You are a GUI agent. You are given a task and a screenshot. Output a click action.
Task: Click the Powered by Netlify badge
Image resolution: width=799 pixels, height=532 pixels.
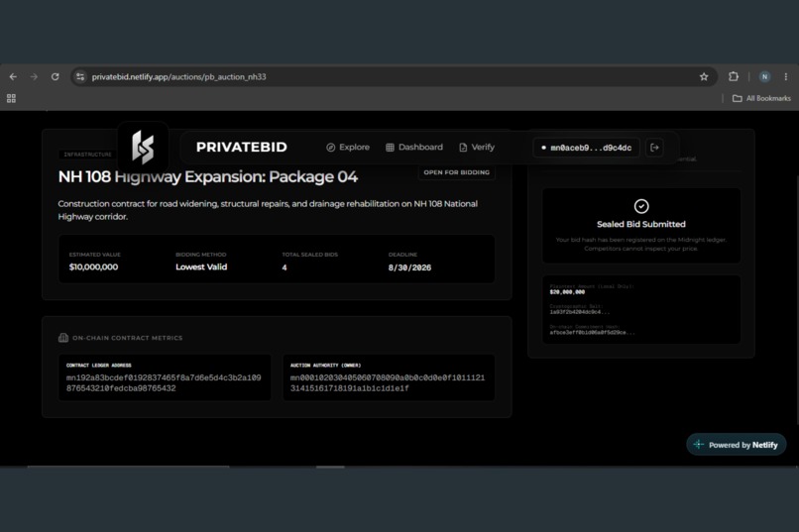[x=737, y=445]
